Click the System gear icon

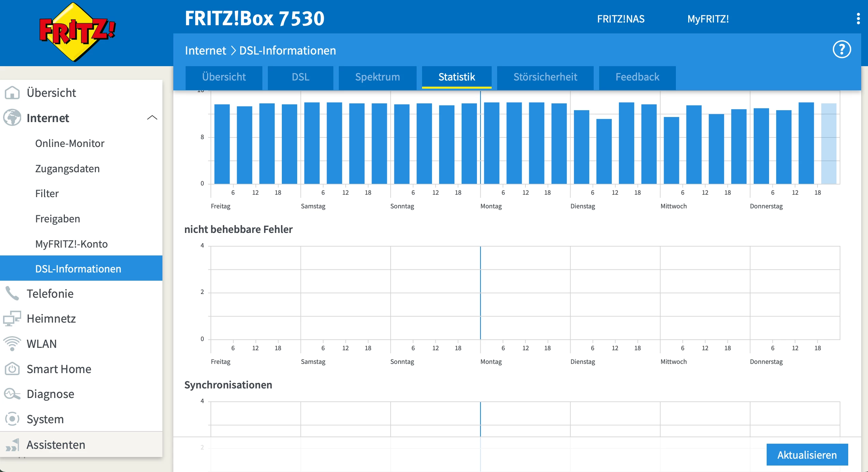[x=12, y=419]
